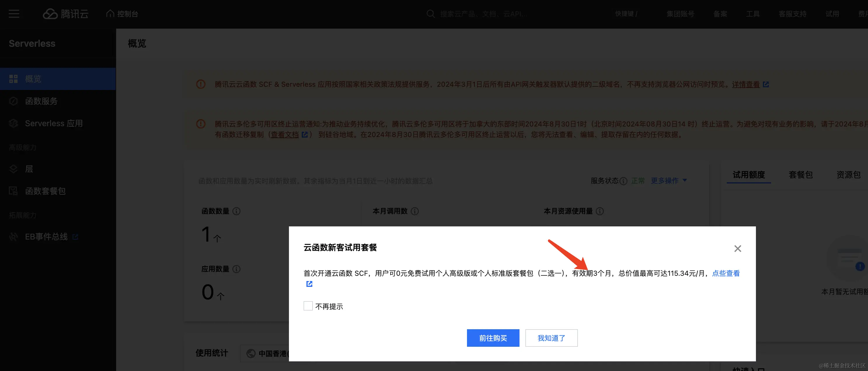Image resolution: width=868 pixels, height=371 pixels.
Task: Click the 使用统计 section heading
Action: coord(212,353)
